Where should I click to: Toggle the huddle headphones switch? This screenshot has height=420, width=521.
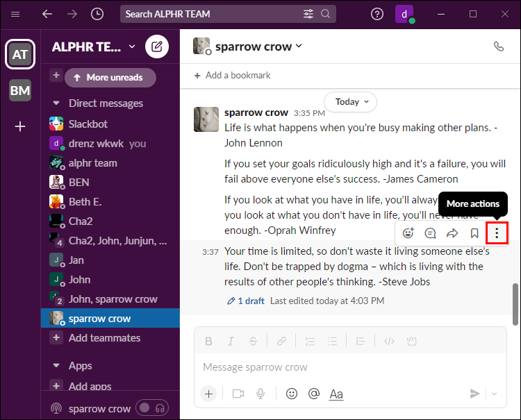(x=152, y=408)
